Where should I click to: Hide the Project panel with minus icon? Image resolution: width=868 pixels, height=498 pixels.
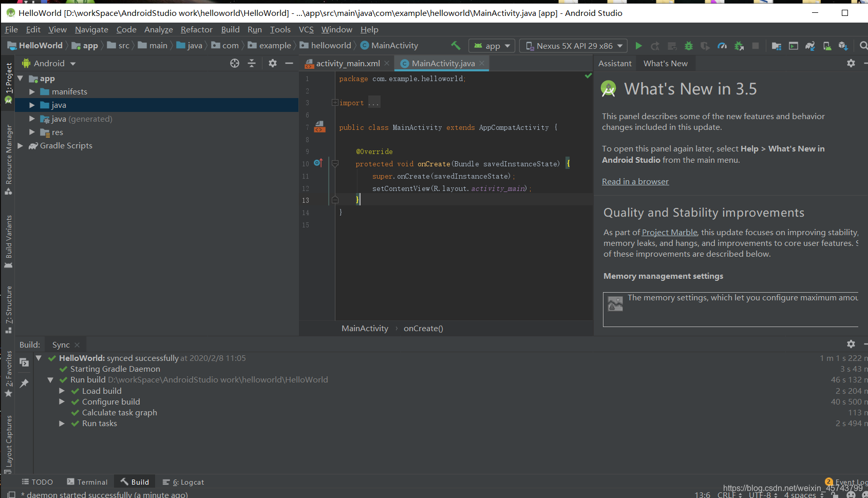(289, 63)
